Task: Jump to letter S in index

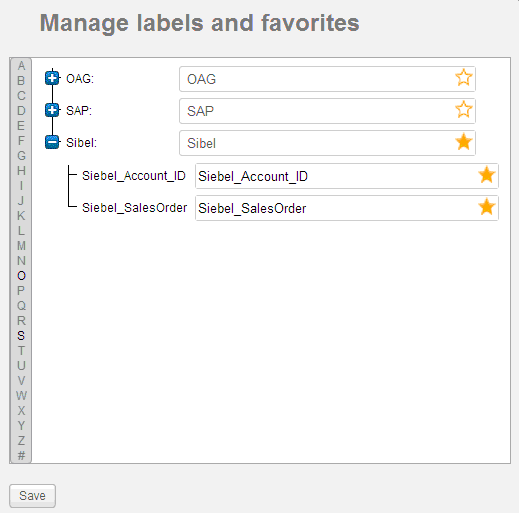Action: [x=21, y=336]
